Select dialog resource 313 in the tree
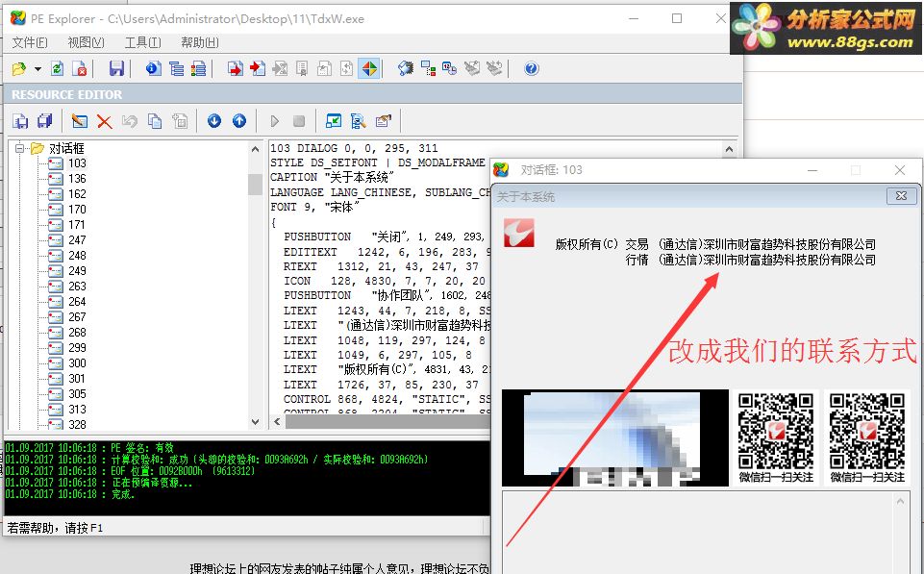Image resolution: width=924 pixels, height=574 pixels. point(77,409)
